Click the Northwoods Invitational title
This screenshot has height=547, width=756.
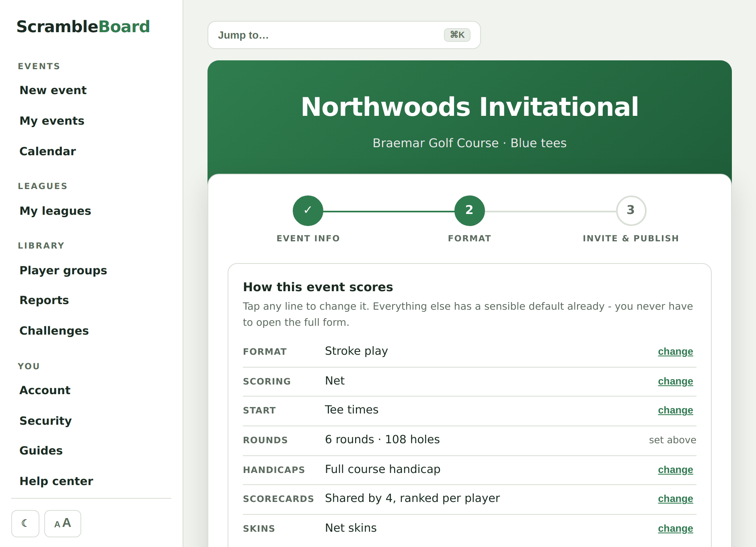pos(470,107)
